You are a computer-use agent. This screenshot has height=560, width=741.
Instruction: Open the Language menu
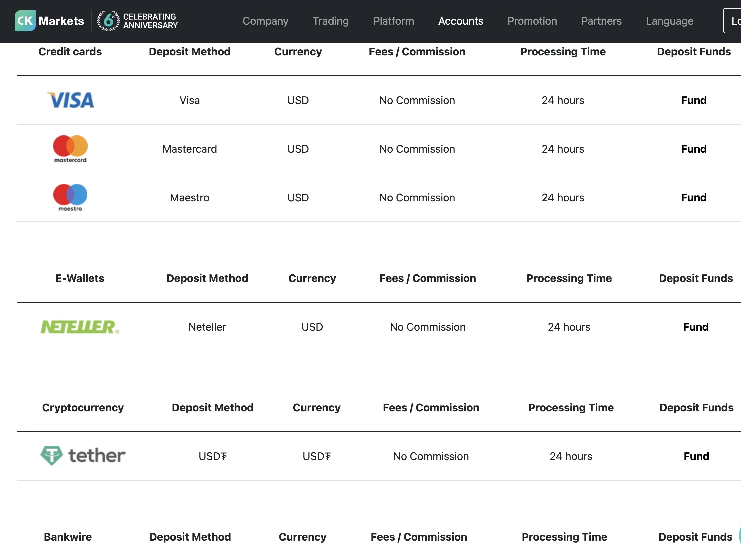(669, 21)
